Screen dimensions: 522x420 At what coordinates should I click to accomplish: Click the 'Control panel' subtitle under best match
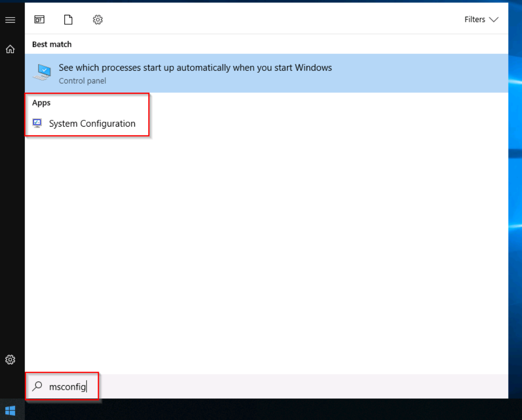(82, 81)
